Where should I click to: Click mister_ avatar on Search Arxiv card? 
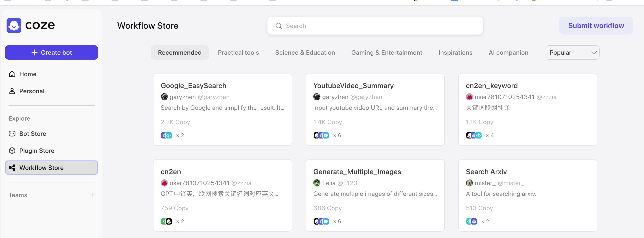tap(469, 183)
